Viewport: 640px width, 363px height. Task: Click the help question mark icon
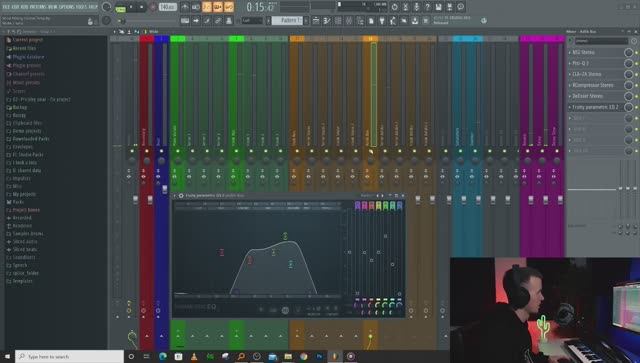click(427, 7)
